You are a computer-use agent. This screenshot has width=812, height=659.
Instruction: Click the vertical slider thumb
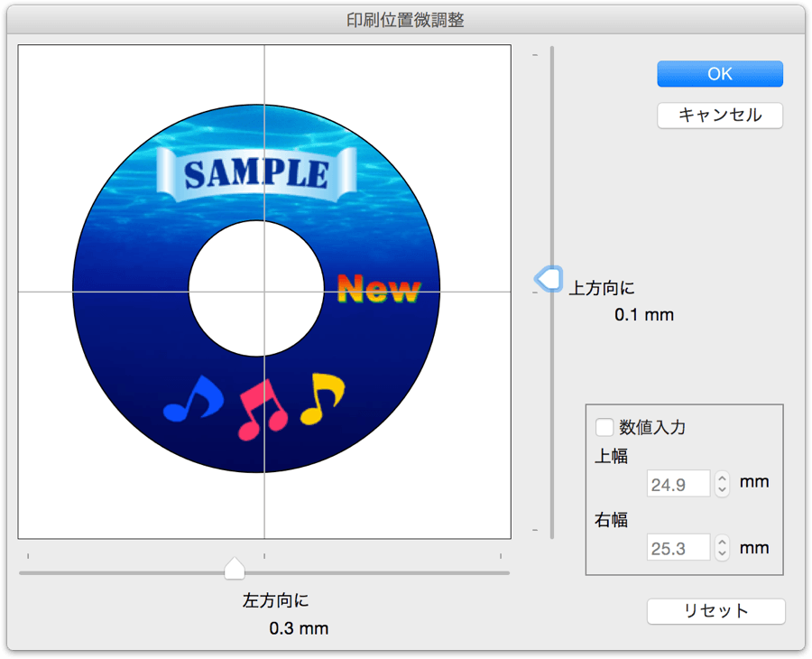click(x=549, y=279)
